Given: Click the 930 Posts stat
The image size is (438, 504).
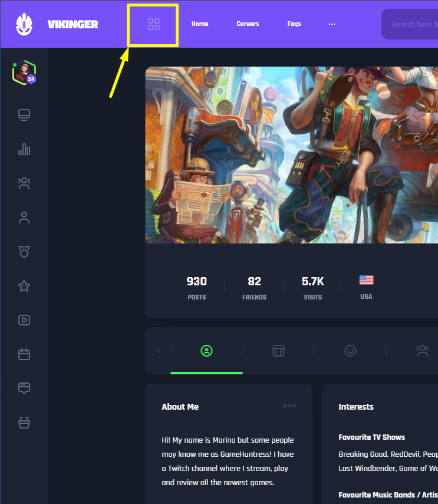Looking at the screenshot, I should [197, 288].
